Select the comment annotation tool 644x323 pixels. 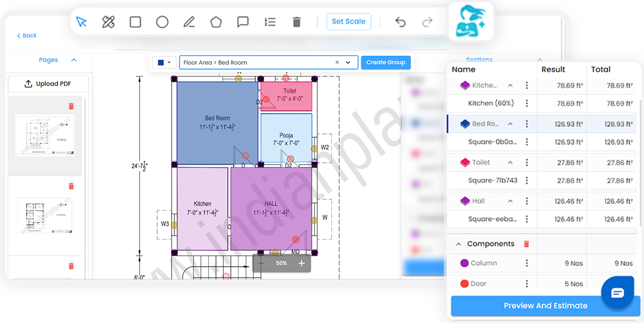(x=243, y=22)
